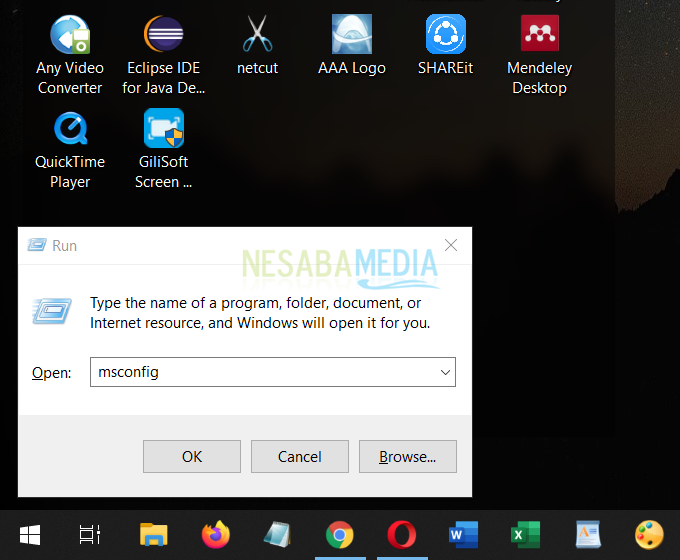Switch to Opera browser in taskbar
The width and height of the screenshot is (680, 560).
(402, 534)
